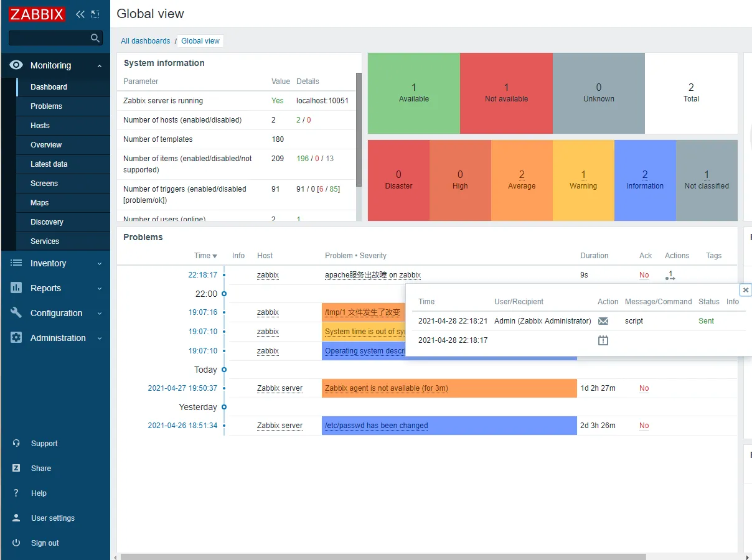The height and width of the screenshot is (560, 752).
Task: Sort problems by Time column
Action: tap(205, 256)
